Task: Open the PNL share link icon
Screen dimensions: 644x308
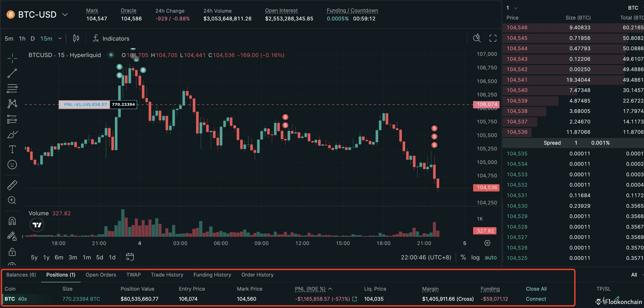Action: [x=354, y=299]
